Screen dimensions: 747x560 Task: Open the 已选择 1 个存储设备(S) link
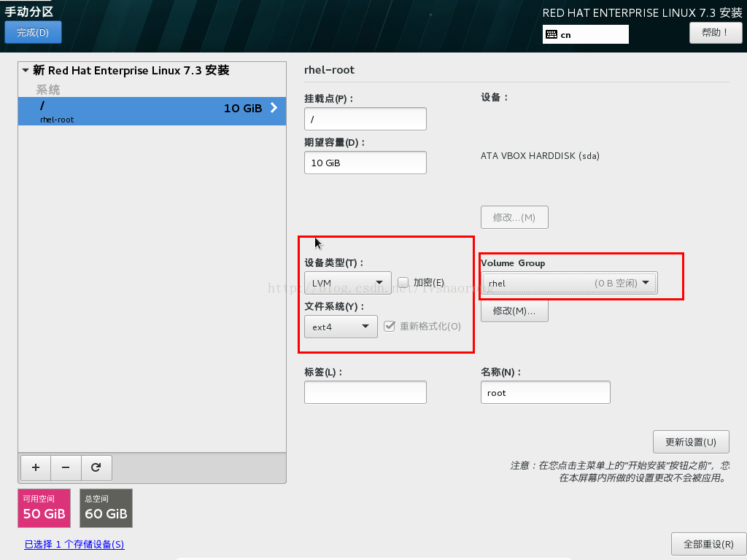(x=74, y=544)
